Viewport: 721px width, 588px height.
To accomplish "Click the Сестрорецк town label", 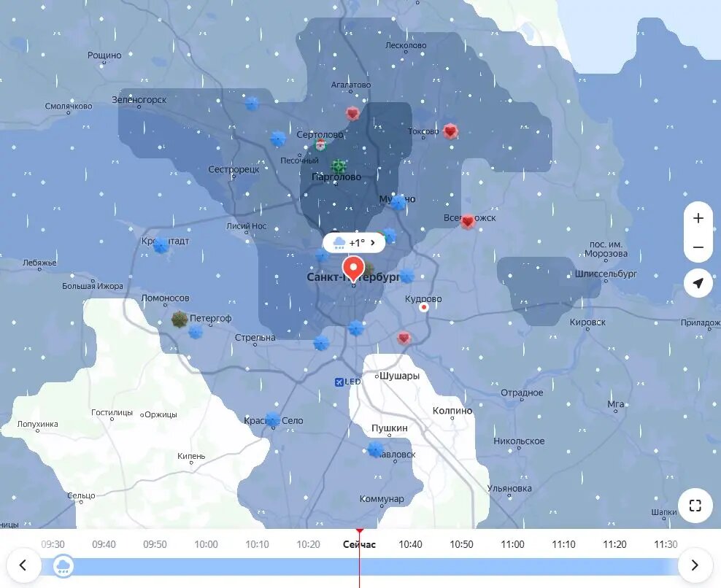I will [x=234, y=170].
